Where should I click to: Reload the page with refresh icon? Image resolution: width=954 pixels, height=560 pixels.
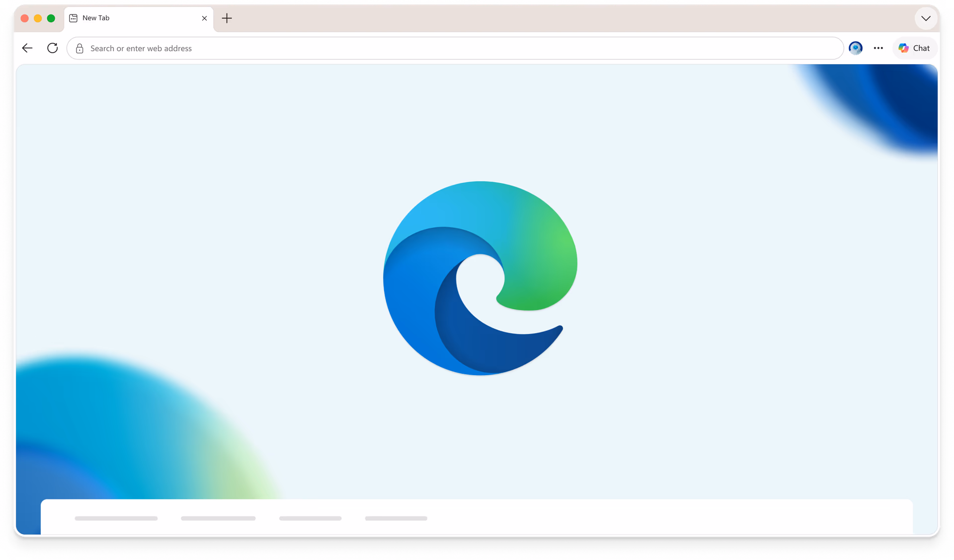(x=52, y=48)
